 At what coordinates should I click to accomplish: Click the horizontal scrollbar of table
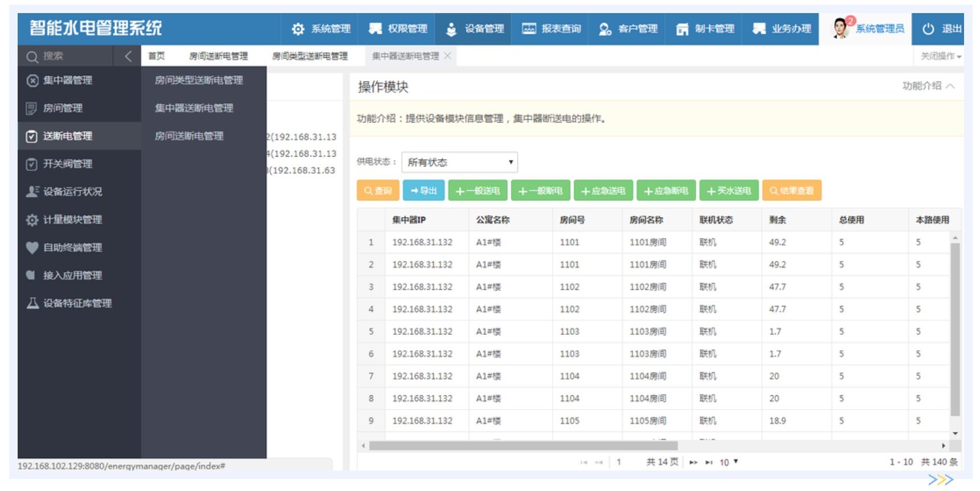coord(523,446)
